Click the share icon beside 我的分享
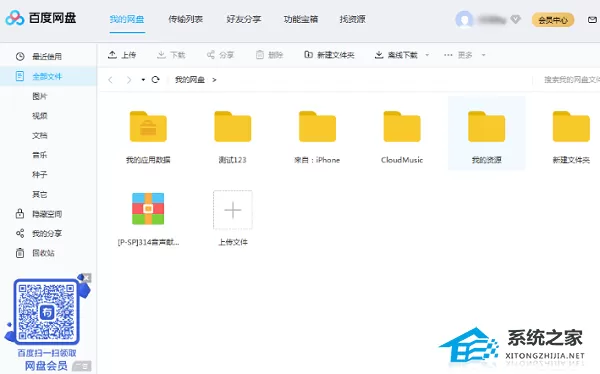 click(x=20, y=233)
